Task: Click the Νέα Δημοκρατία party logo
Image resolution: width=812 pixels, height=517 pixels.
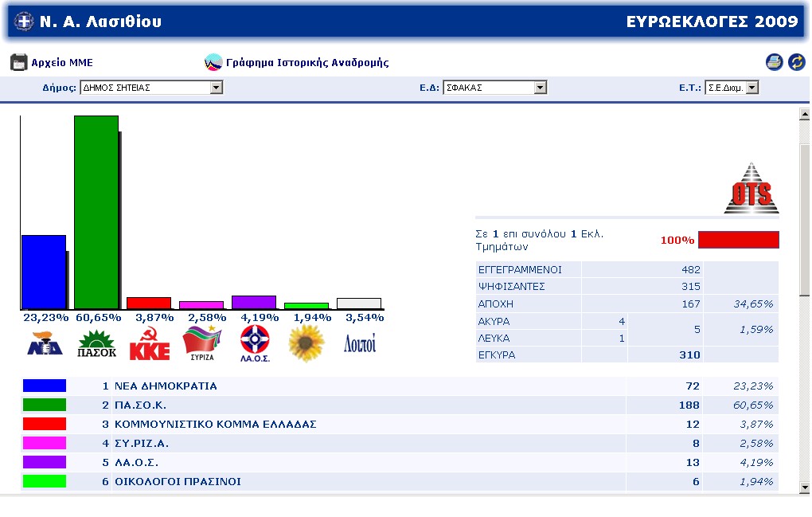Action: coord(45,343)
